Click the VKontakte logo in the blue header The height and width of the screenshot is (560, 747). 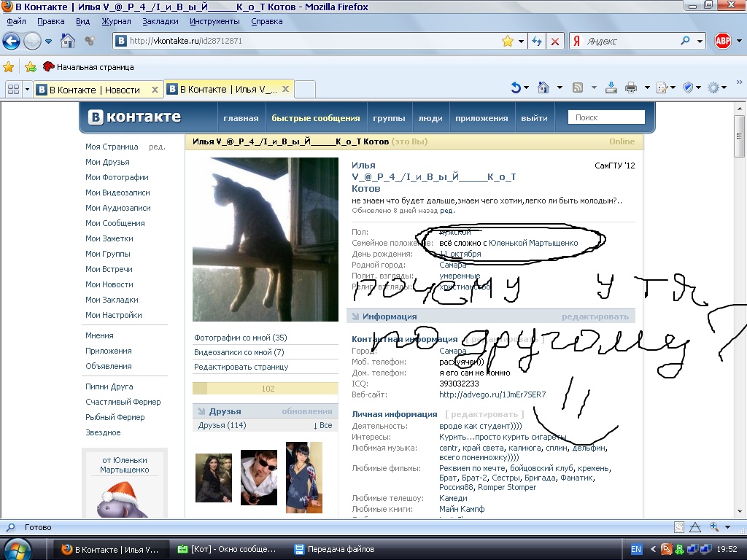click(134, 117)
